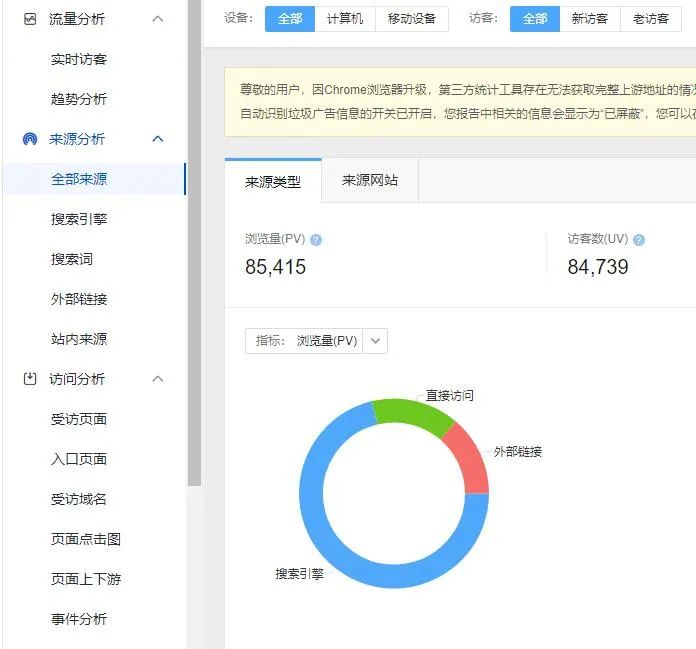This screenshot has width=696, height=649.
Task: Open 页面点击图 in sidebar
Action: pos(86,539)
